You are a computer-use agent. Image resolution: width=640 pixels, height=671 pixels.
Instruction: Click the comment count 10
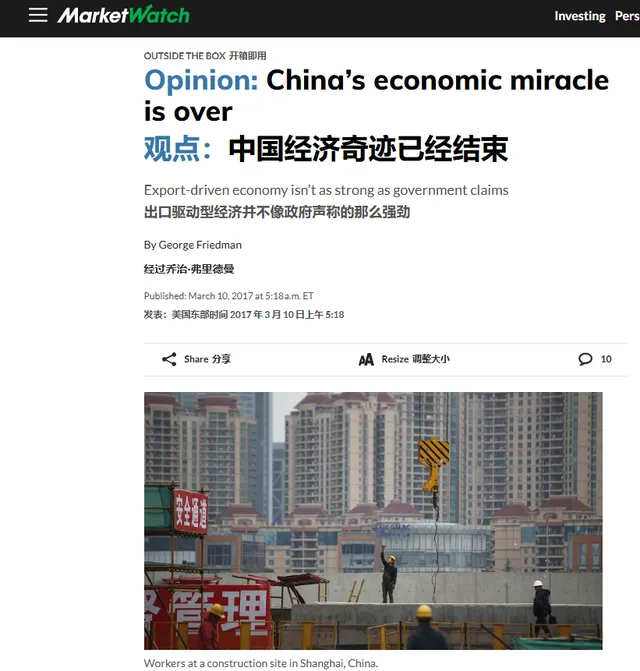(x=606, y=359)
